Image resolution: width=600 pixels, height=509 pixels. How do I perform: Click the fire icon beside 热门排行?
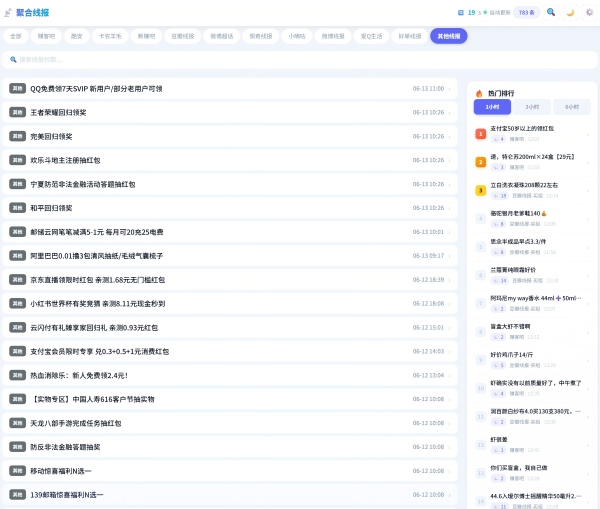(x=479, y=93)
